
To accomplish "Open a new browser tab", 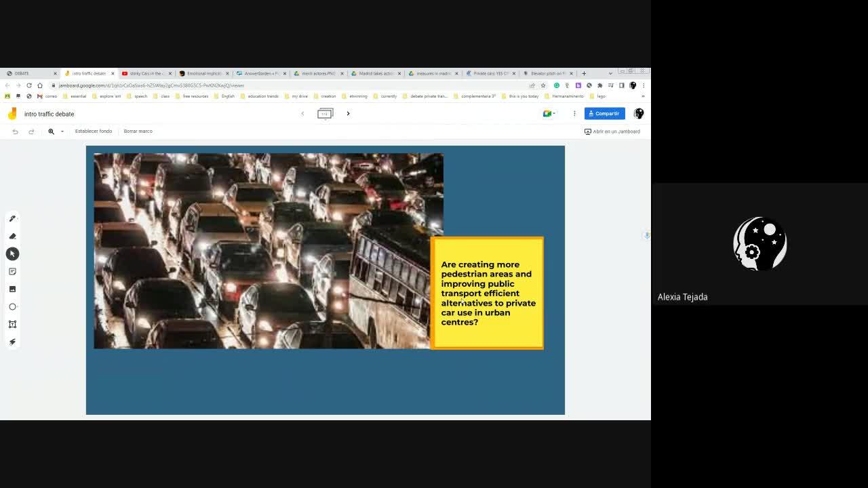I will click(x=584, y=73).
